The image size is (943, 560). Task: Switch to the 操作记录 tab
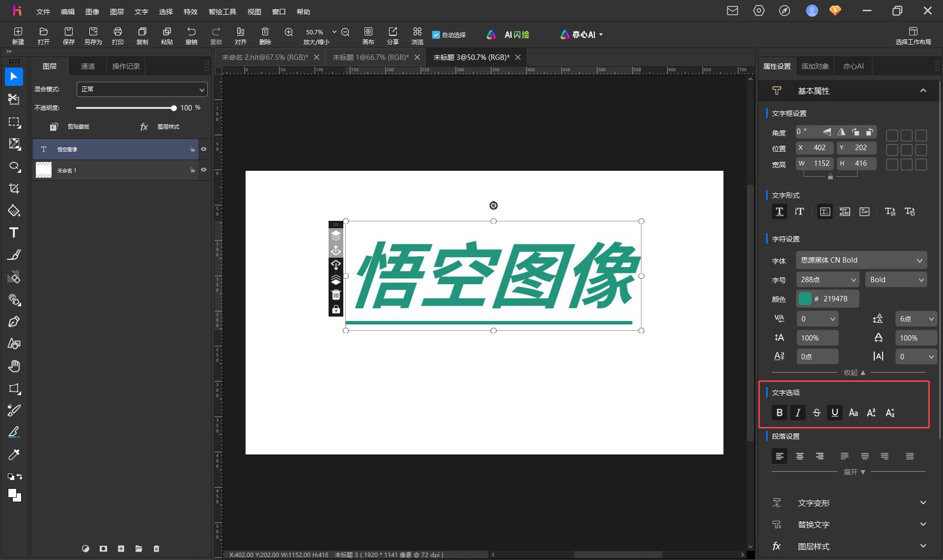(x=126, y=66)
